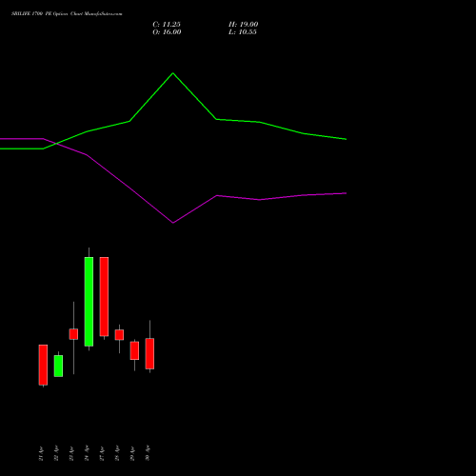Click the 24 Apr date label
476x476 pixels.
coord(87,453)
